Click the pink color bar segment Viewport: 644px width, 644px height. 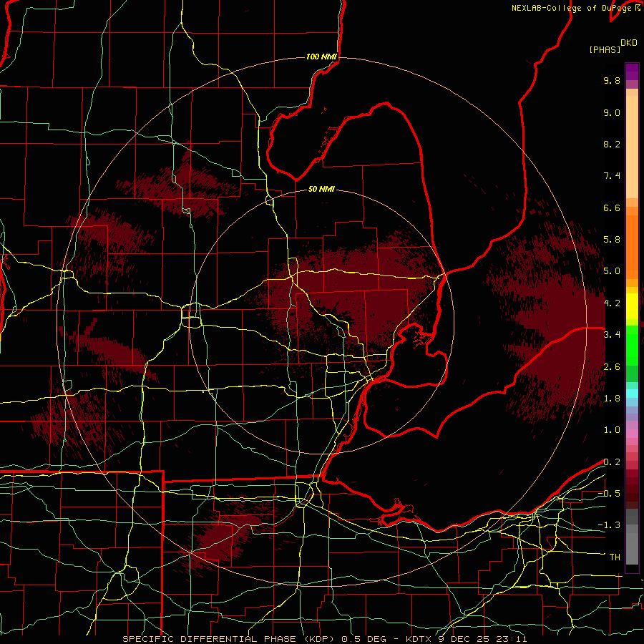tap(632, 434)
